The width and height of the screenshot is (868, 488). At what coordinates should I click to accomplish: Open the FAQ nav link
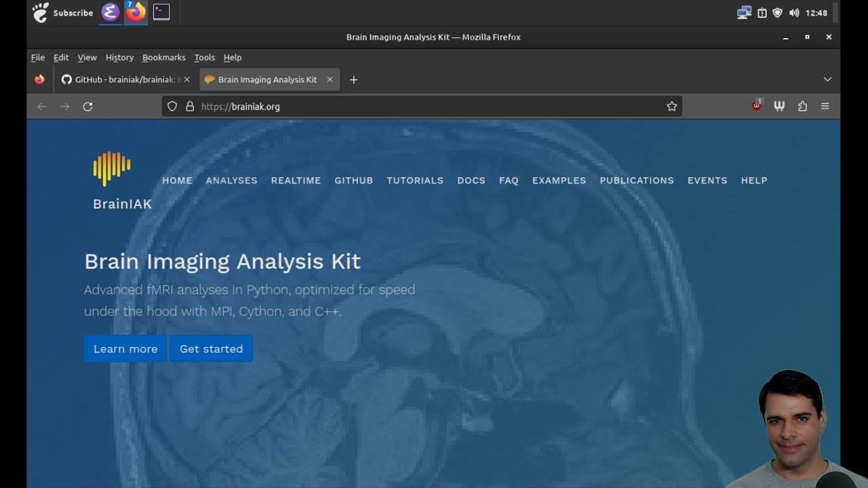[x=509, y=180]
